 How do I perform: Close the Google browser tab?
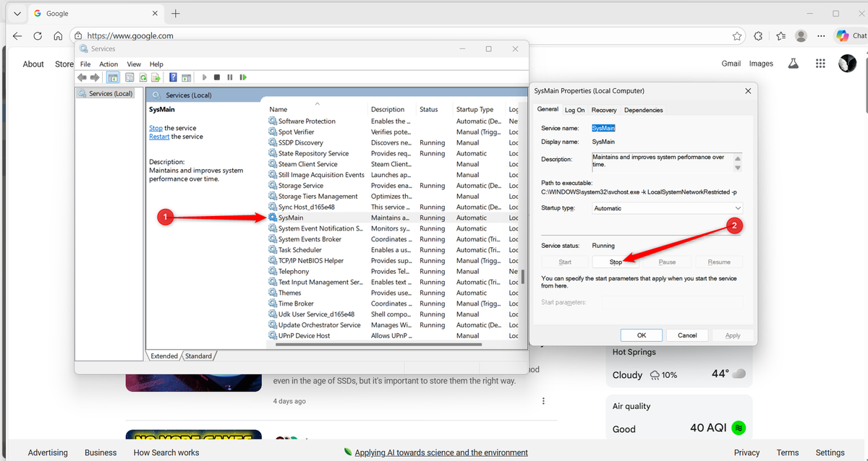[156, 13]
